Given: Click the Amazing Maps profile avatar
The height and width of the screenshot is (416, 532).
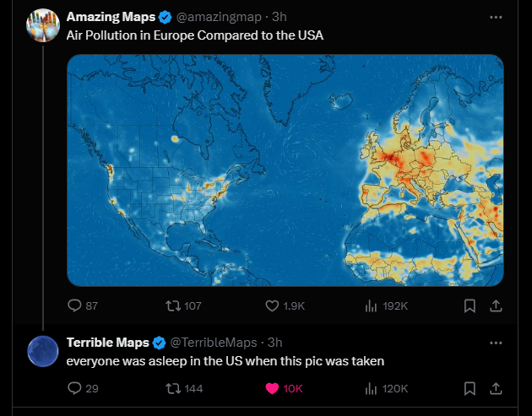Looking at the screenshot, I should (x=43, y=24).
